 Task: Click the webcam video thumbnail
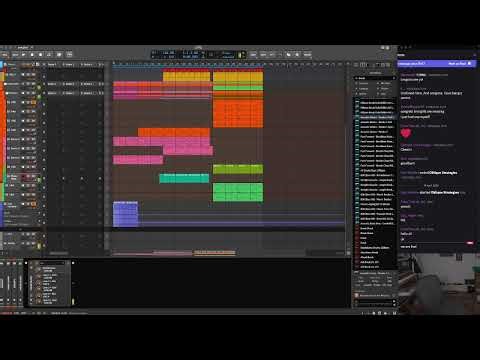(x=439, y=284)
